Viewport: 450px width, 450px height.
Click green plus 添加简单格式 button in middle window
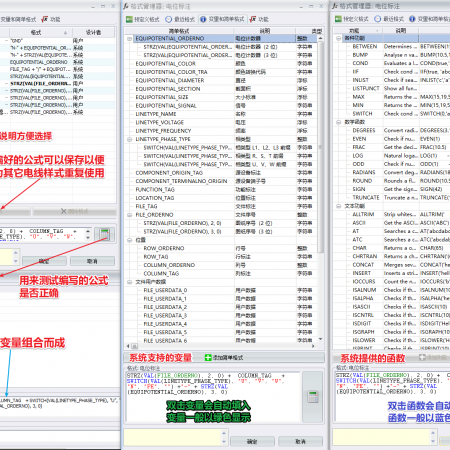[x=224, y=358]
